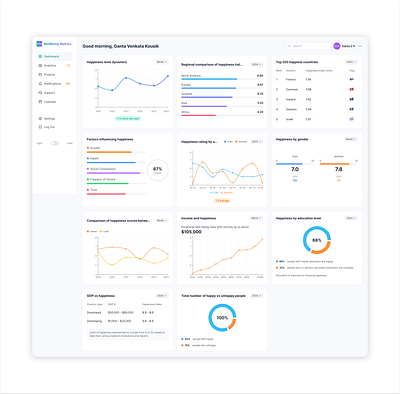The width and height of the screenshot is (400, 395).
Task: Open 2024 dropdown on Total happy vs unhappy
Action: tap(256, 296)
